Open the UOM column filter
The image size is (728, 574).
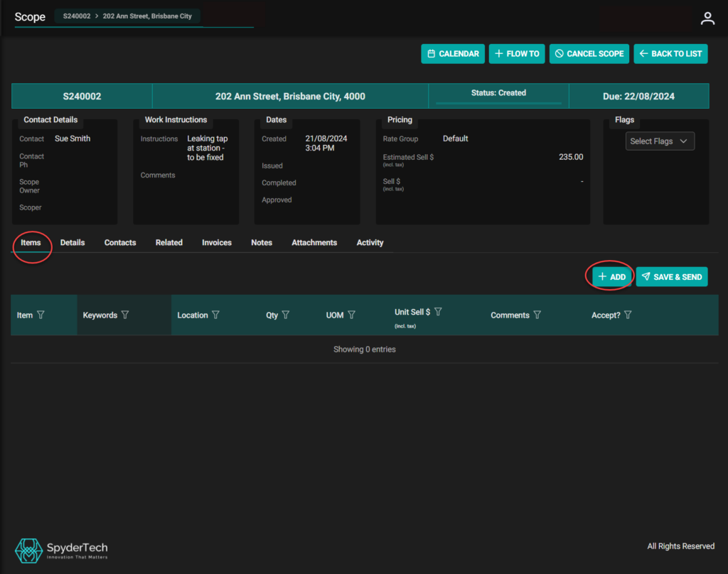coord(351,315)
